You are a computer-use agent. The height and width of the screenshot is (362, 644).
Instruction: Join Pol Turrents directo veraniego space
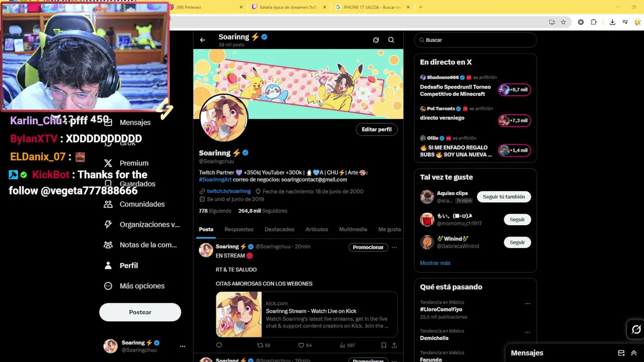[475, 115]
